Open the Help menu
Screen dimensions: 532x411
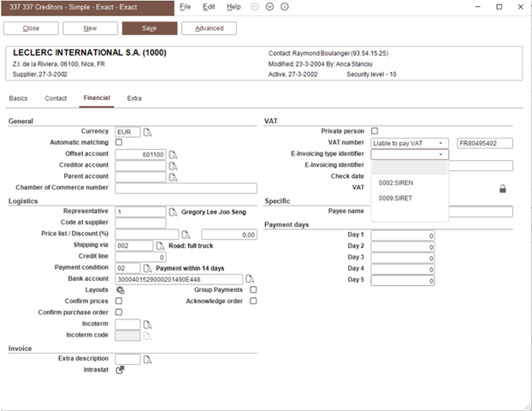233,7
